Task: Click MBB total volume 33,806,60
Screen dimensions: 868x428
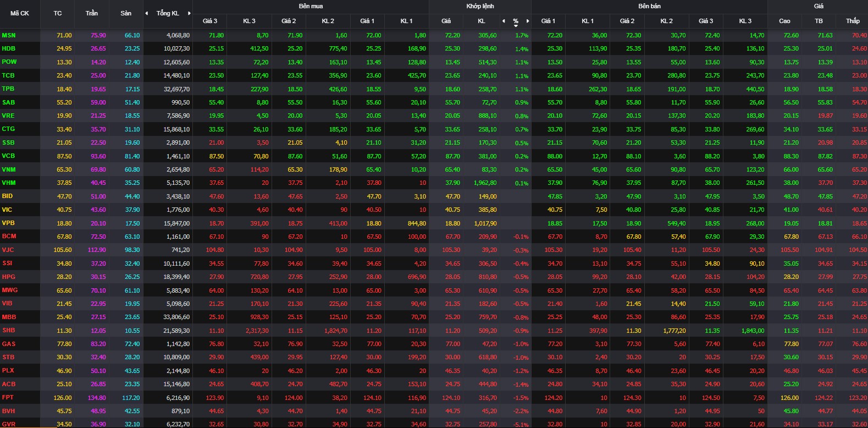Action: pyautogui.click(x=176, y=317)
